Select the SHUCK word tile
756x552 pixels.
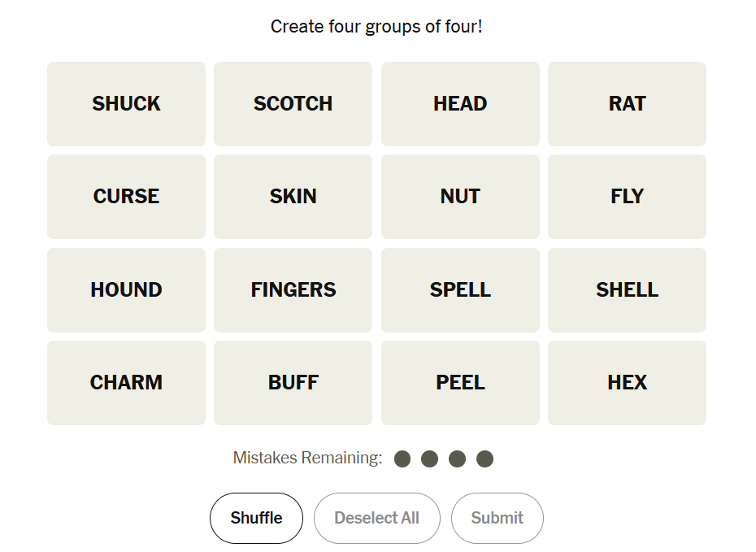pyautogui.click(x=126, y=104)
